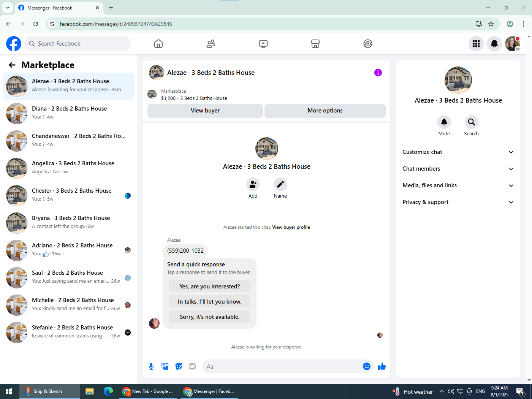Open Michelle 2 Beds 2 Baths conversation
This screenshot has height=399, width=532.
pos(68,305)
